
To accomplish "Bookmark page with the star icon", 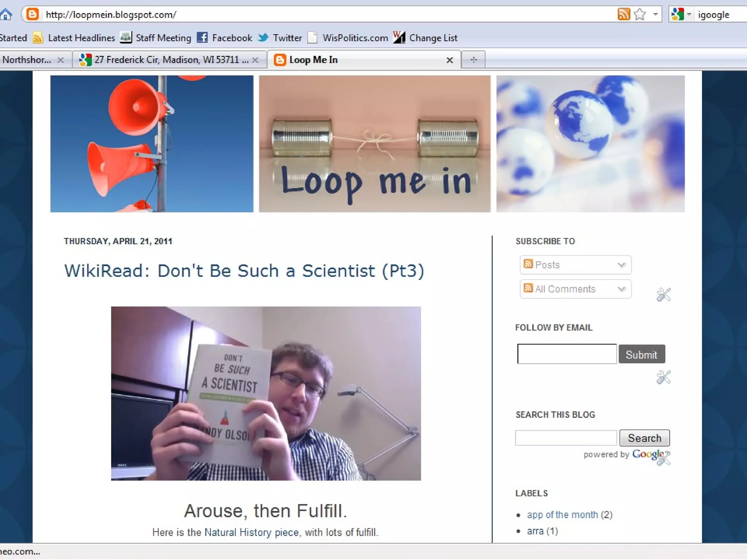I will (640, 15).
